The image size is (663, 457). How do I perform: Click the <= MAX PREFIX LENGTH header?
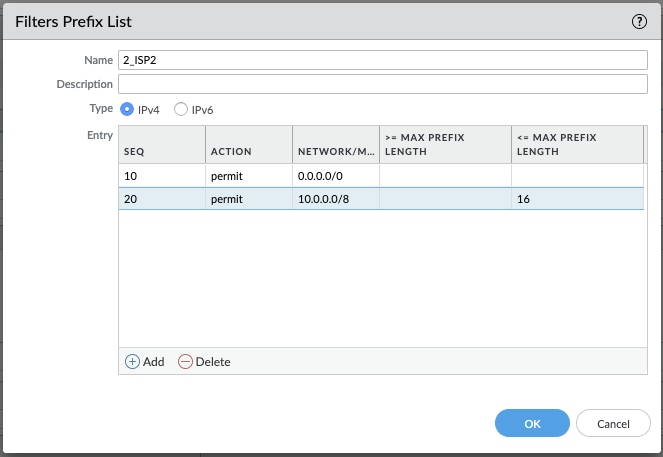(576, 144)
